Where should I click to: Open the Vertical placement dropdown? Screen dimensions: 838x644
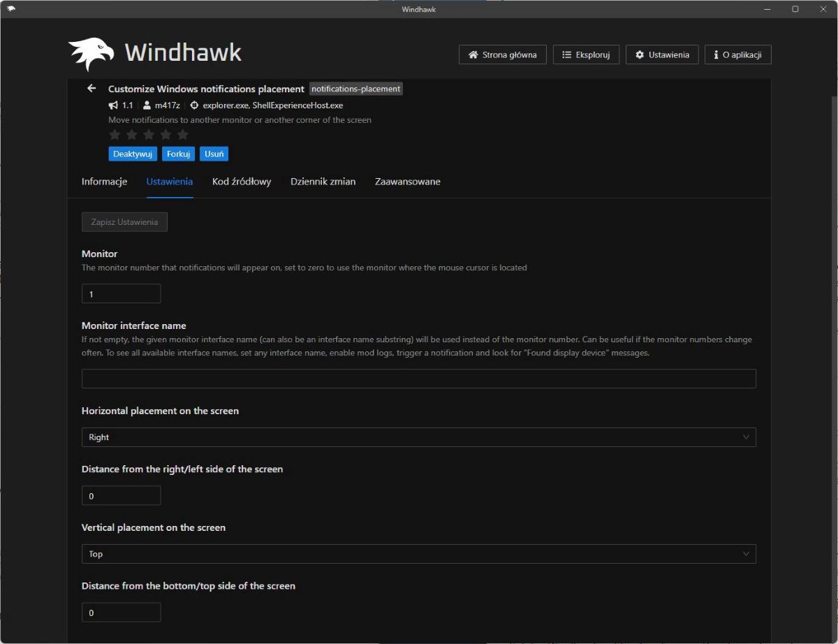(x=419, y=554)
